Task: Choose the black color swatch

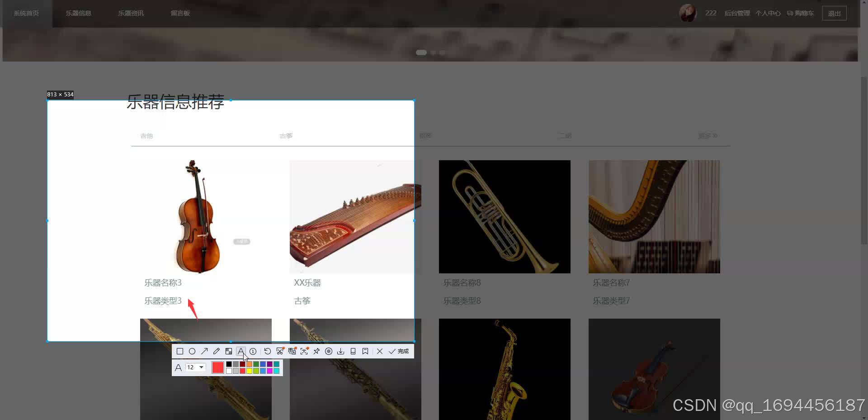Action: point(229,364)
